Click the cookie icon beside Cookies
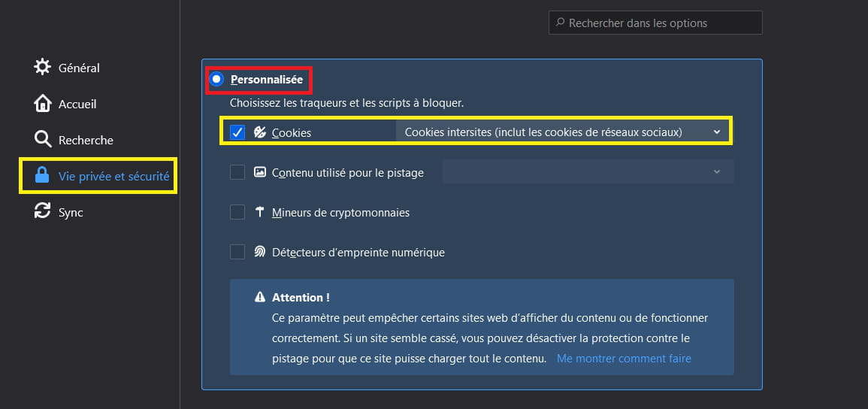868x409 pixels. [x=259, y=132]
